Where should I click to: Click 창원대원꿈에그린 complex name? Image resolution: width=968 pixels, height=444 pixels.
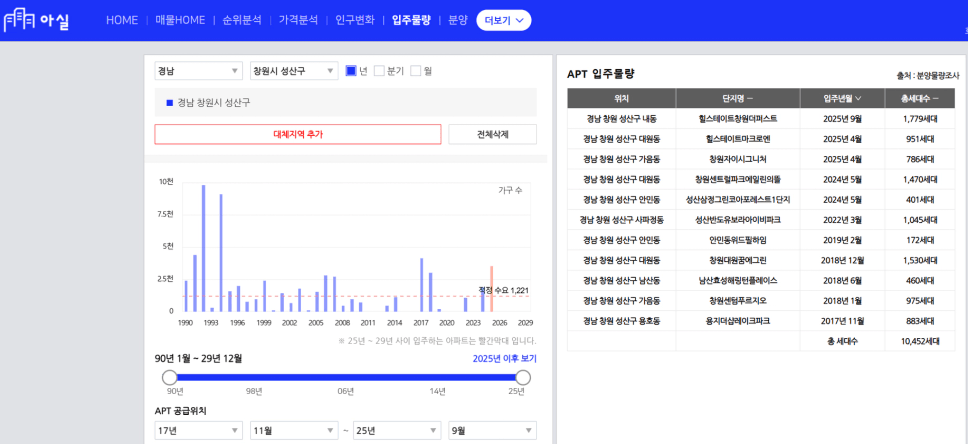coord(738,261)
